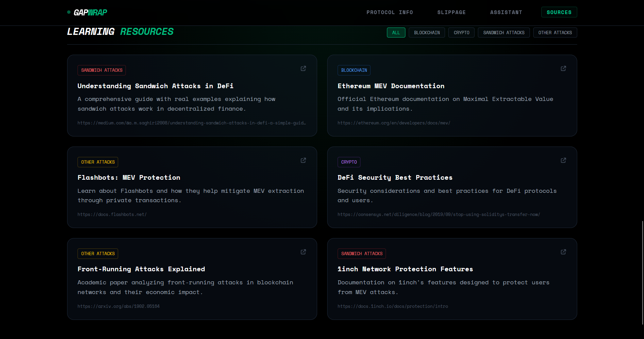Filter resources by Other Attacks
Viewport: 644px width, 339px height.
(555, 33)
